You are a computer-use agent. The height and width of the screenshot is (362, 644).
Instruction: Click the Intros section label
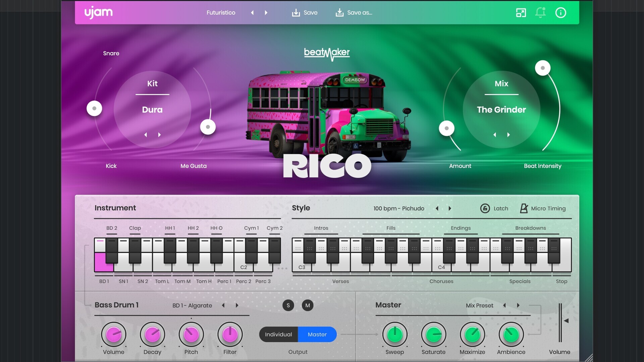tap(321, 228)
